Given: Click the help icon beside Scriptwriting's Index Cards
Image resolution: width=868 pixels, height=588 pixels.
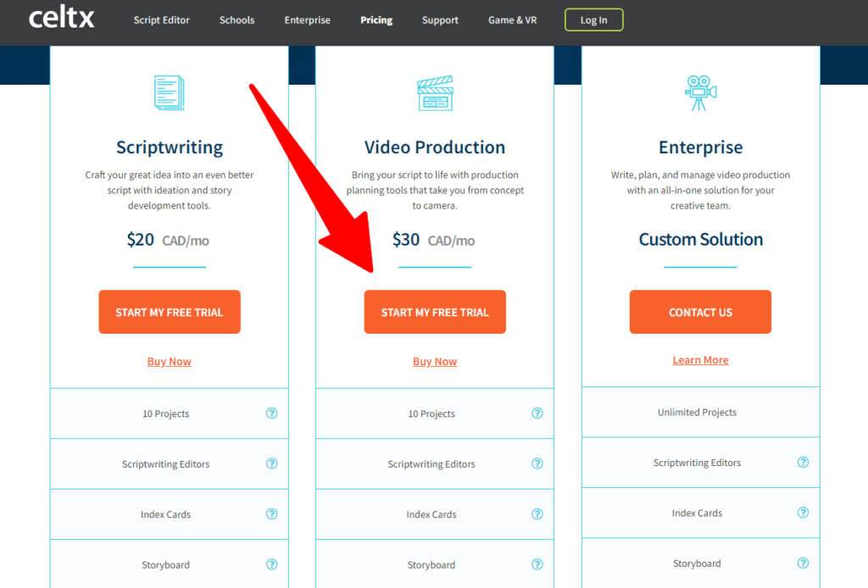Looking at the screenshot, I should [x=271, y=513].
